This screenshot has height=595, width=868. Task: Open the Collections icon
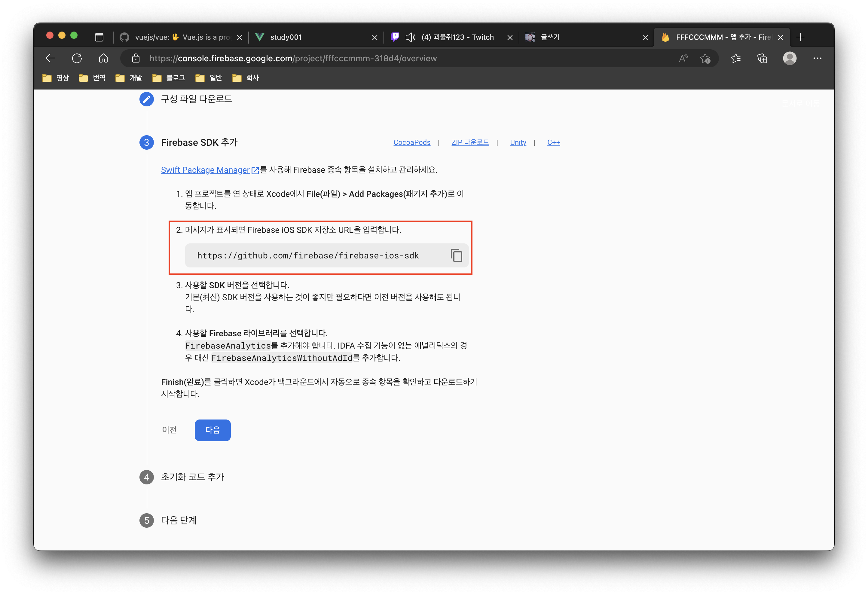762,58
